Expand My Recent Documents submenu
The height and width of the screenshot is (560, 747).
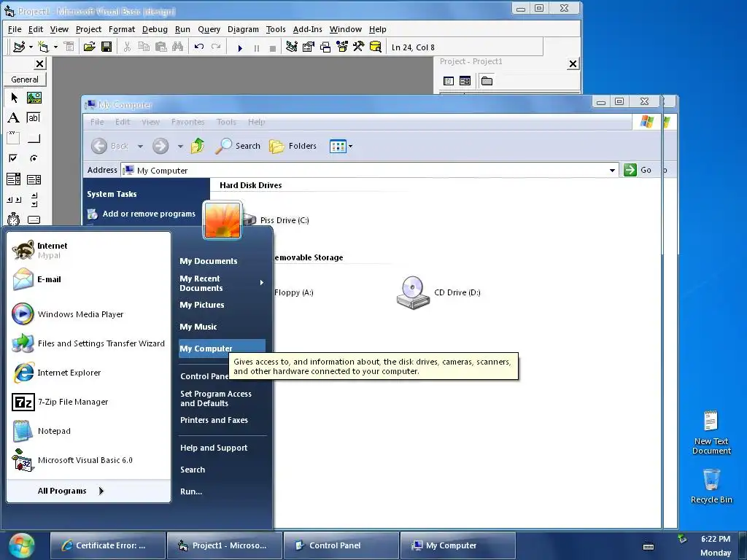[x=262, y=283]
